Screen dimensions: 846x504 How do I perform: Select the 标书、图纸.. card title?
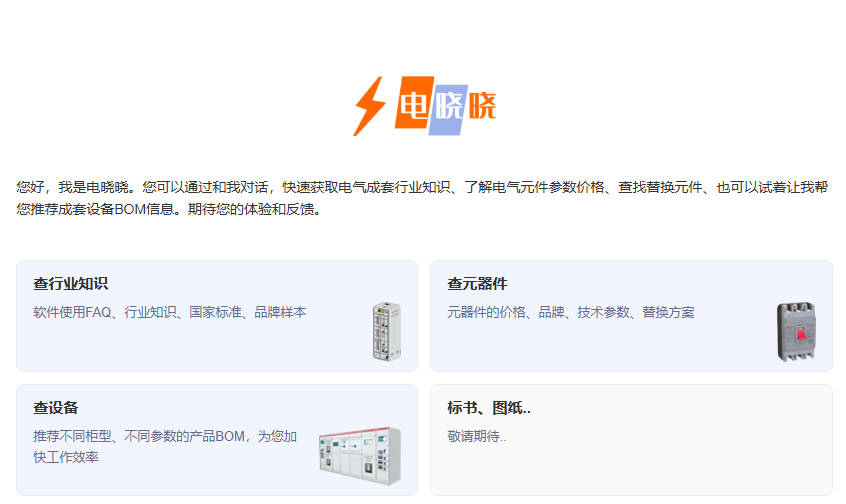pyautogui.click(x=489, y=408)
